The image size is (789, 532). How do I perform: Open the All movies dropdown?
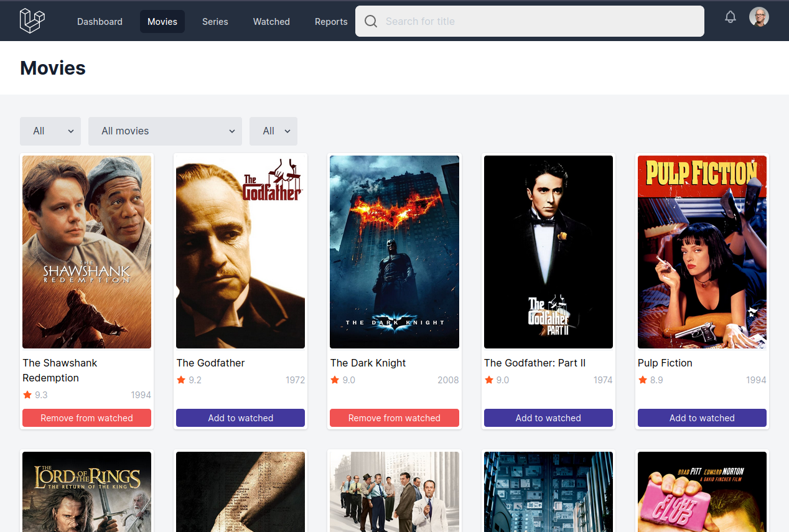click(x=165, y=131)
